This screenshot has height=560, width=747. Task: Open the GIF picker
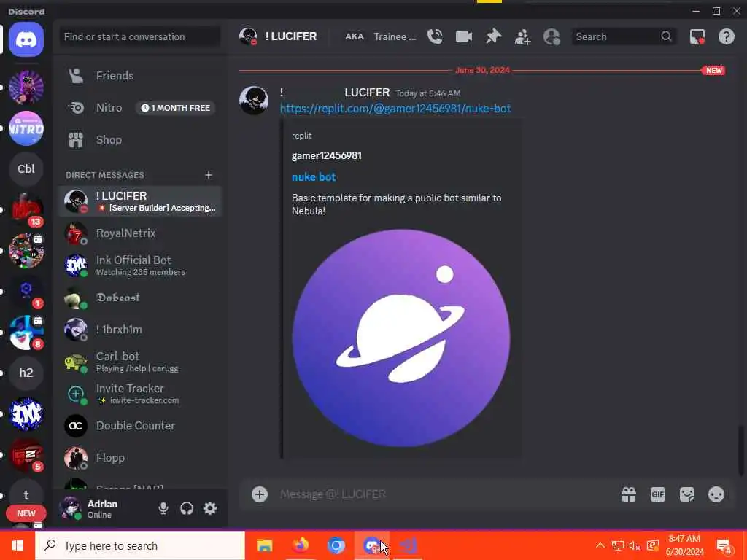tap(657, 494)
